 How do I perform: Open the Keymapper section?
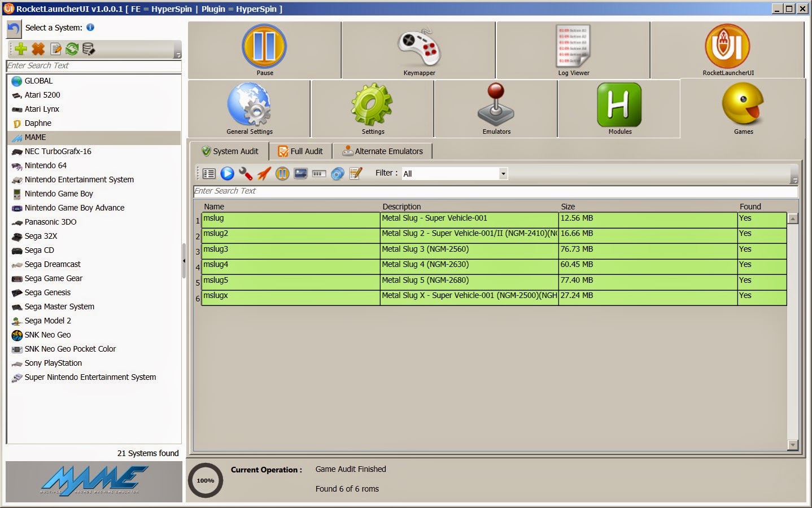(x=419, y=50)
